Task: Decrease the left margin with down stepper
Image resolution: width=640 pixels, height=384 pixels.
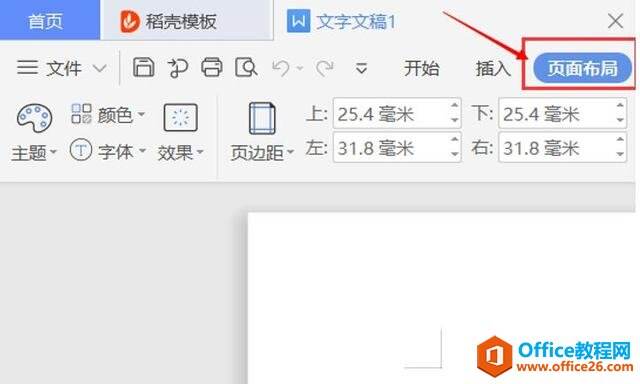Action: (x=455, y=154)
